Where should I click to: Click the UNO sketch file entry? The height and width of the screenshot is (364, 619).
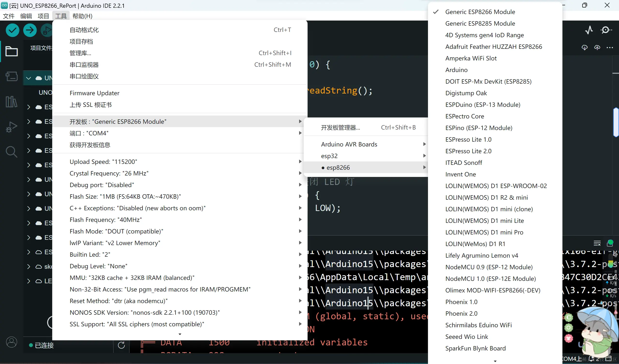(x=45, y=93)
